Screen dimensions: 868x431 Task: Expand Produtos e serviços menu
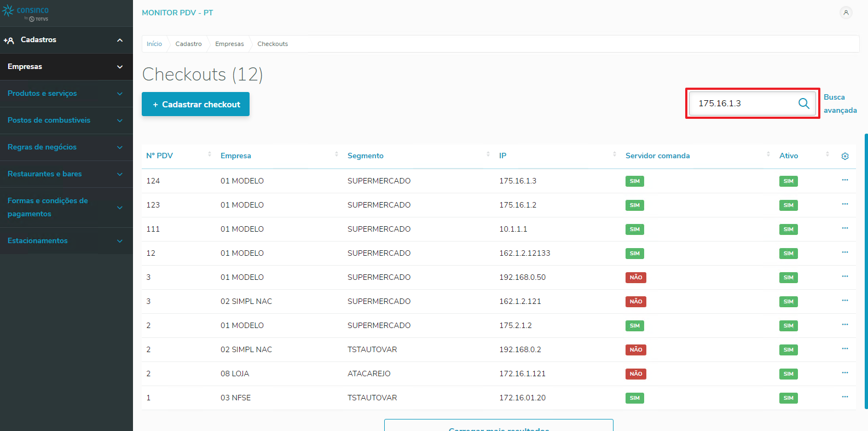click(x=66, y=94)
